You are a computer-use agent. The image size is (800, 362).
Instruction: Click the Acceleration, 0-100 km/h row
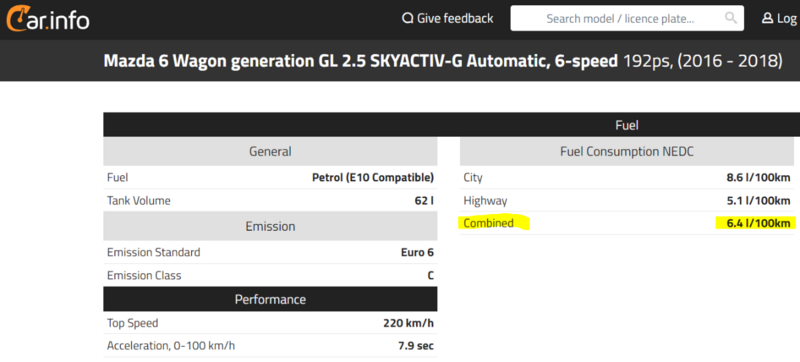pos(270,346)
